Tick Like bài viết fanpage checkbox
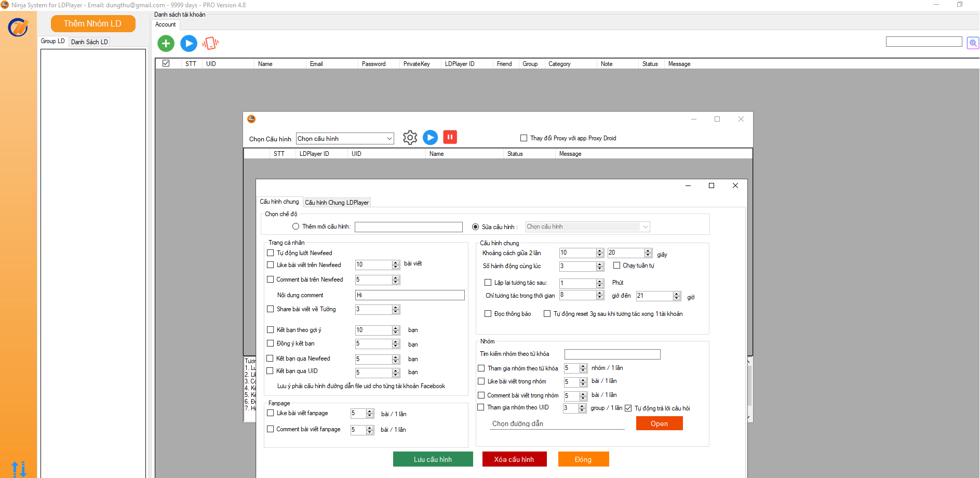Viewport: 980px width, 478px height. [x=270, y=413]
